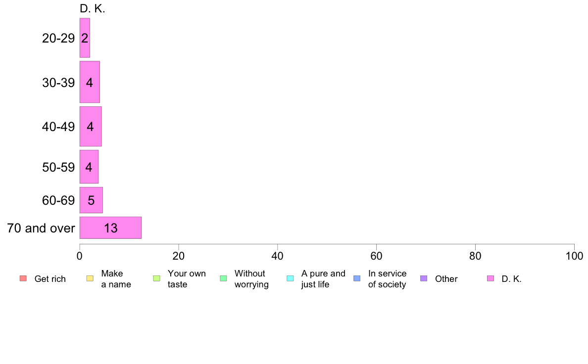
Task: Click the 50-59 age group bar
Action: 89,167
